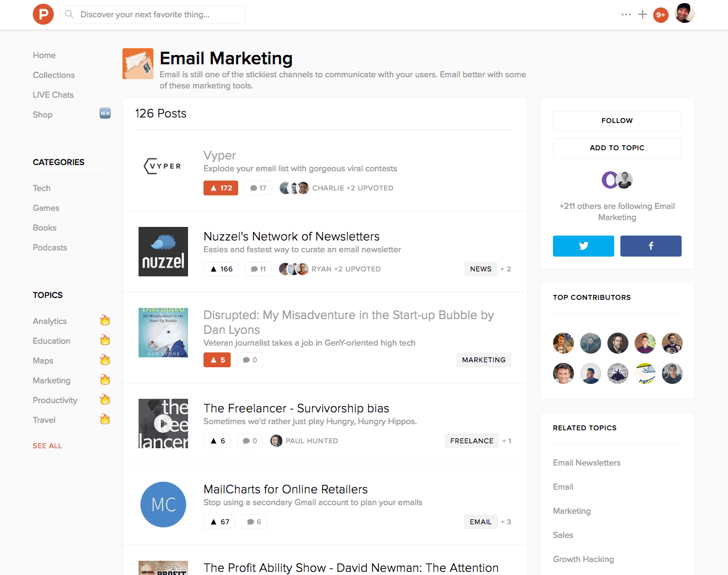Open the Disrupted book cover thumbnail
The width and height of the screenshot is (728, 575).
click(x=163, y=332)
